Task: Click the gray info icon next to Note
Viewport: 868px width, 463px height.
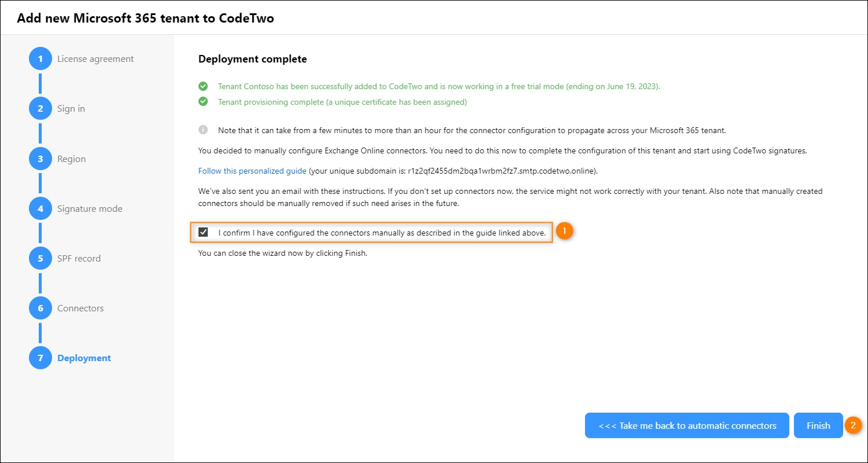Action: point(203,130)
